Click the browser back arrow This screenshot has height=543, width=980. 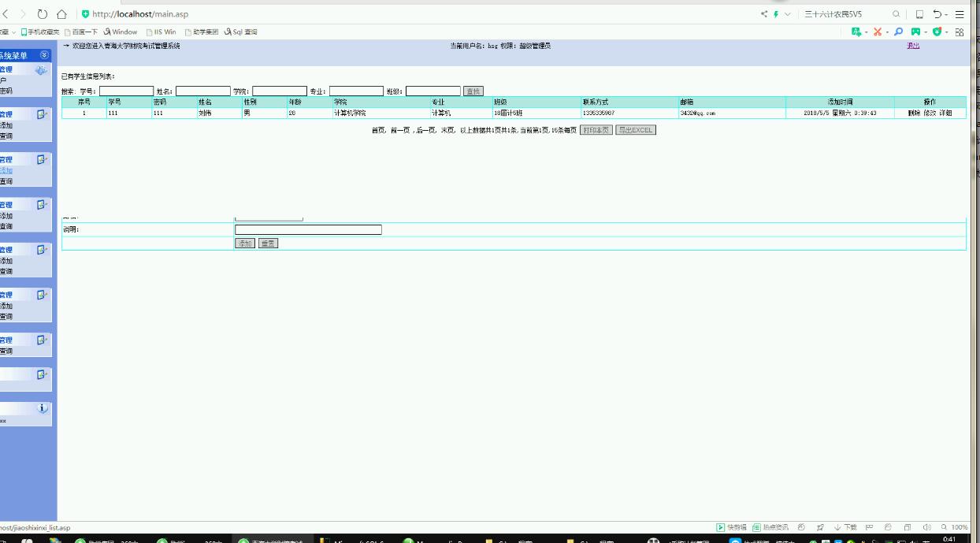(x=6, y=14)
